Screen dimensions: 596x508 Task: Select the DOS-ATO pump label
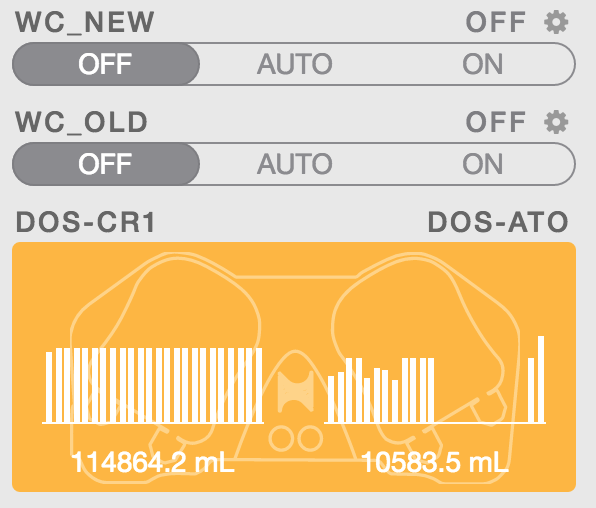tap(498, 222)
